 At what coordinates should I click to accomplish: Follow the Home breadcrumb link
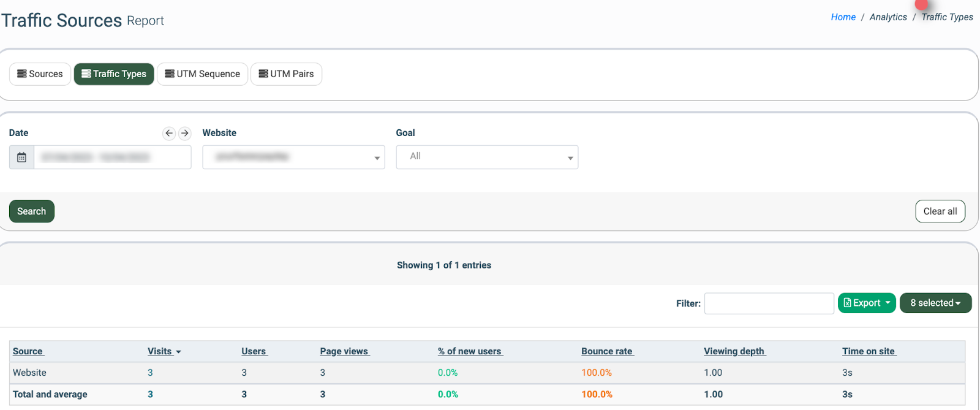click(843, 17)
